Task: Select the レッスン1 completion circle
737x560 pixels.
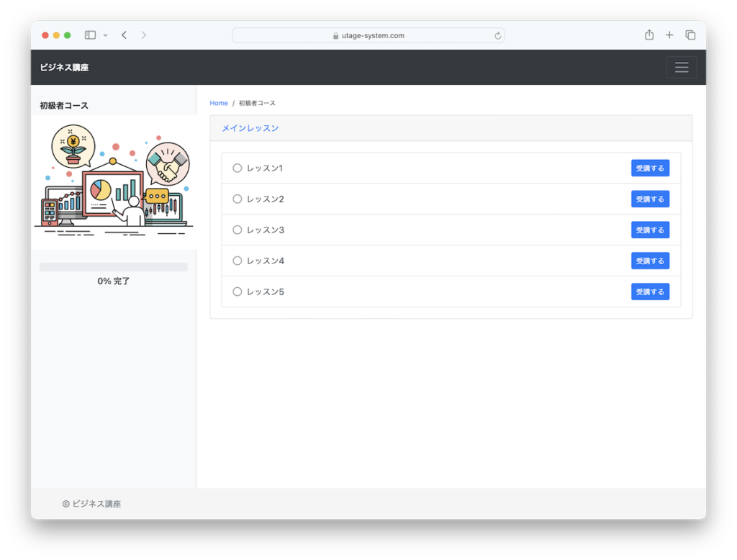Action: (238, 168)
